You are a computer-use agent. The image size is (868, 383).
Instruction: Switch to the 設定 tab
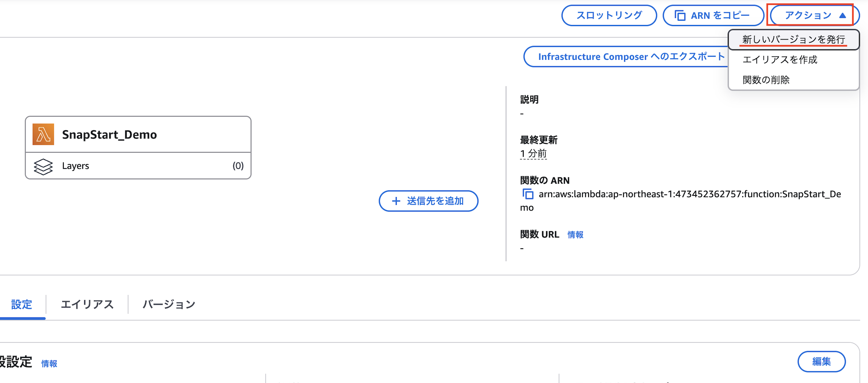coord(21,304)
